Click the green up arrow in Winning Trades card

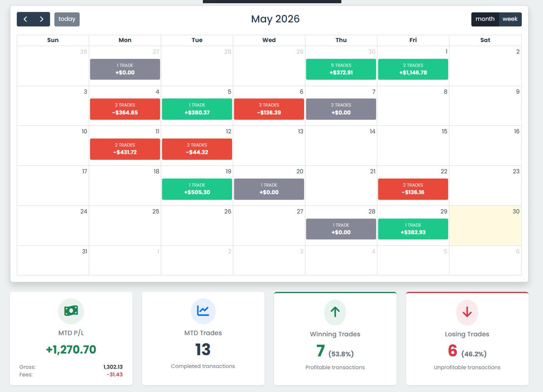[335, 311]
